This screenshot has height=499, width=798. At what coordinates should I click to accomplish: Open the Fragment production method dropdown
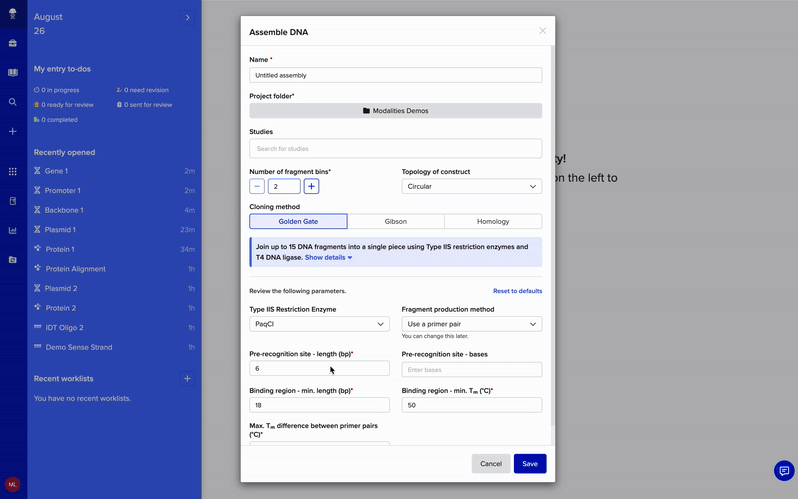click(472, 324)
